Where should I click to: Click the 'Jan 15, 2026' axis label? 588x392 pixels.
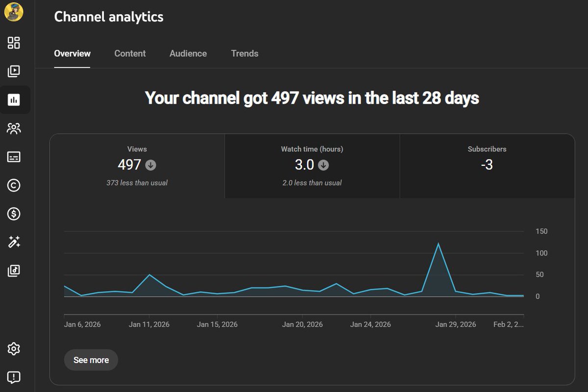click(x=217, y=324)
